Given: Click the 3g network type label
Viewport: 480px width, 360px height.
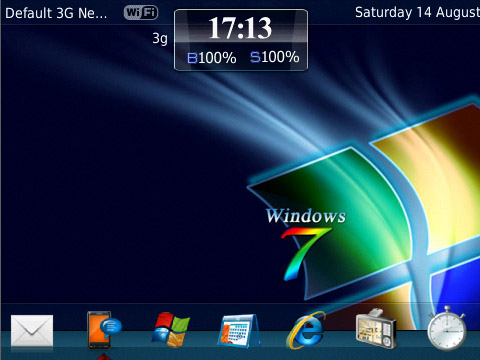Looking at the screenshot, I should tap(160, 38).
